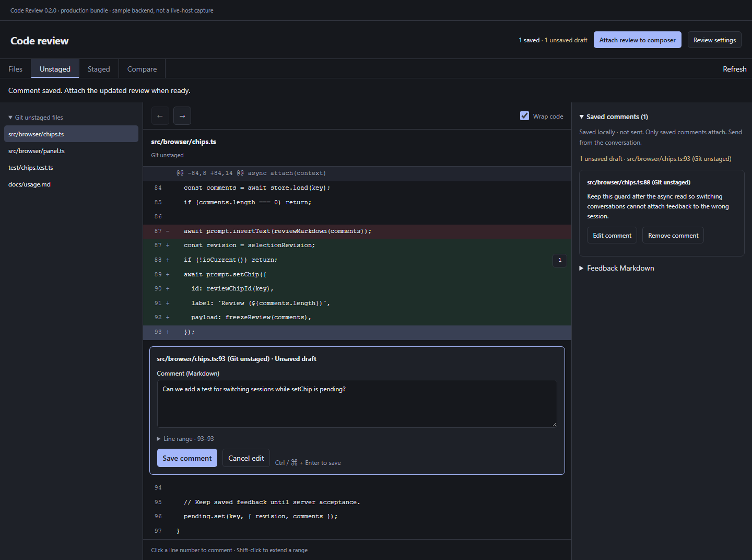Click line number 95

(x=158, y=503)
